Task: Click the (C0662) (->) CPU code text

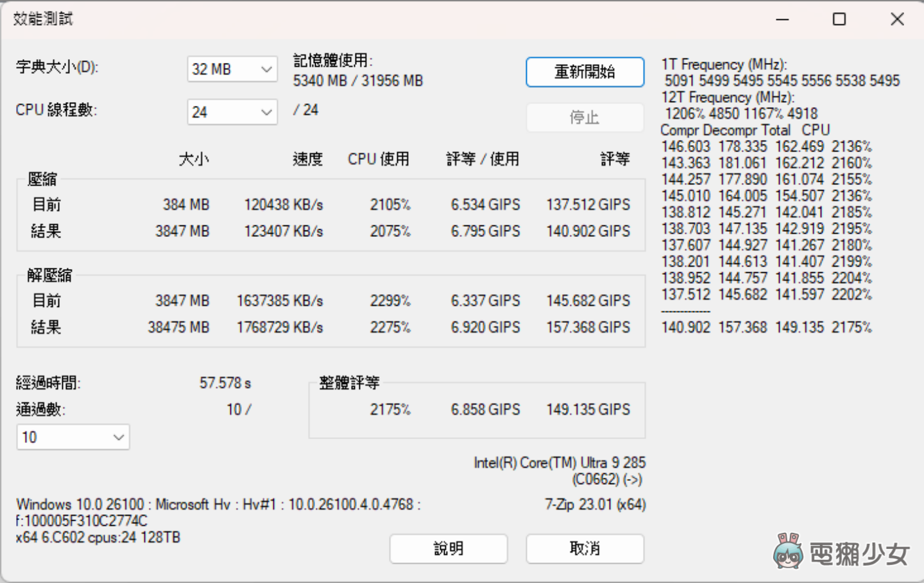Action: point(608,480)
